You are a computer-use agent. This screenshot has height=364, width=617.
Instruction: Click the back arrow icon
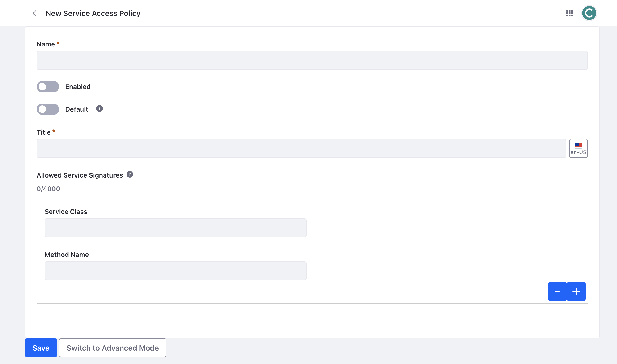34,13
